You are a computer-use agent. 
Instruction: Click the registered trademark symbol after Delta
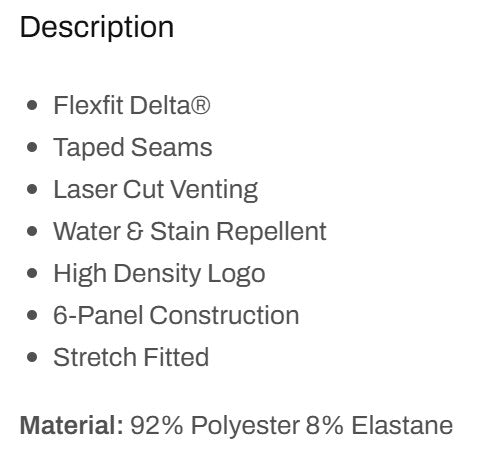[x=201, y=105]
